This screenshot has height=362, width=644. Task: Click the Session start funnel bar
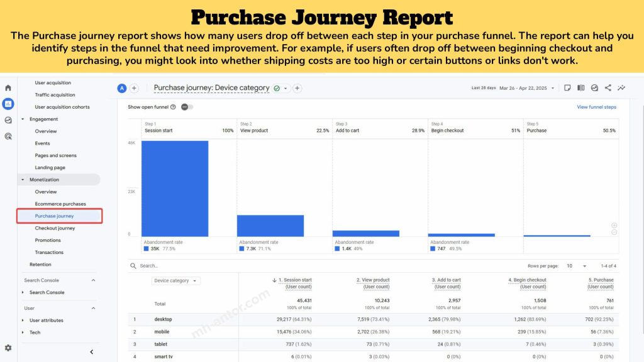[175, 189]
